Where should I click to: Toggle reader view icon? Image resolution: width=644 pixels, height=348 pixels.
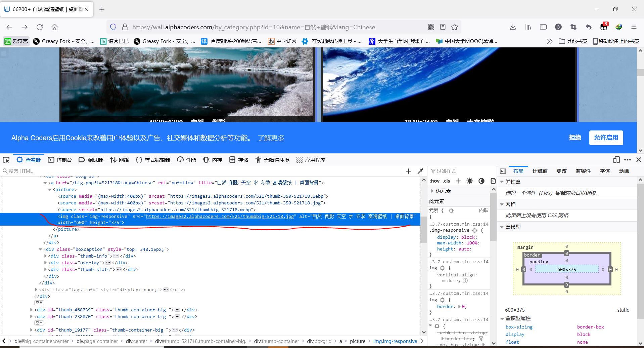443,27
